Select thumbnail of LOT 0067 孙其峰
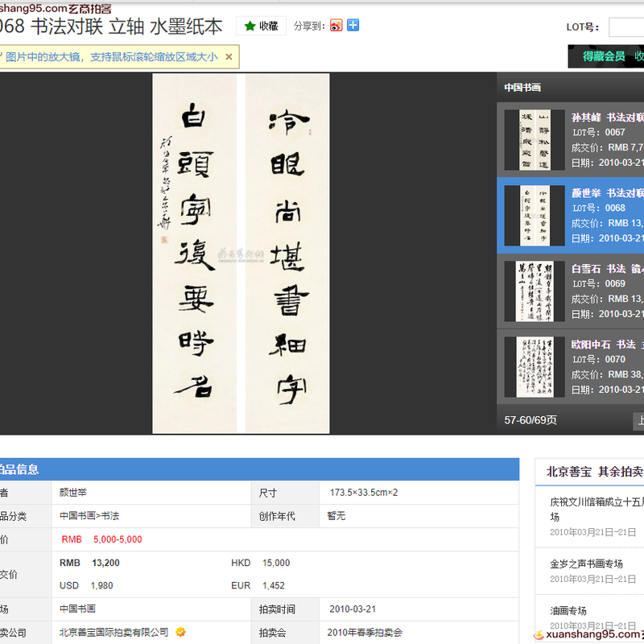Viewport: 644px width, 644px height. click(x=535, y=139)
